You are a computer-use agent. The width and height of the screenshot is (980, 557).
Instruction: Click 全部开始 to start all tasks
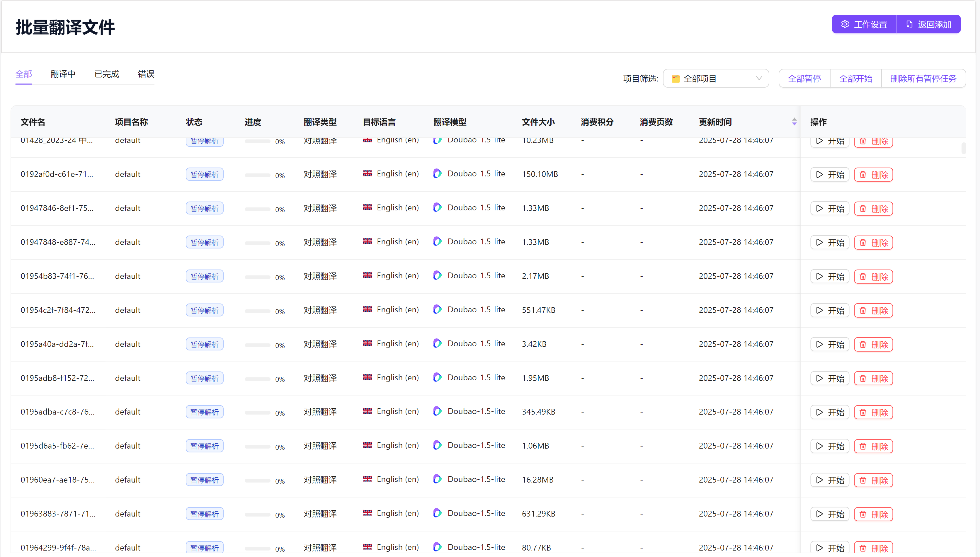click(x=856, y=79)
